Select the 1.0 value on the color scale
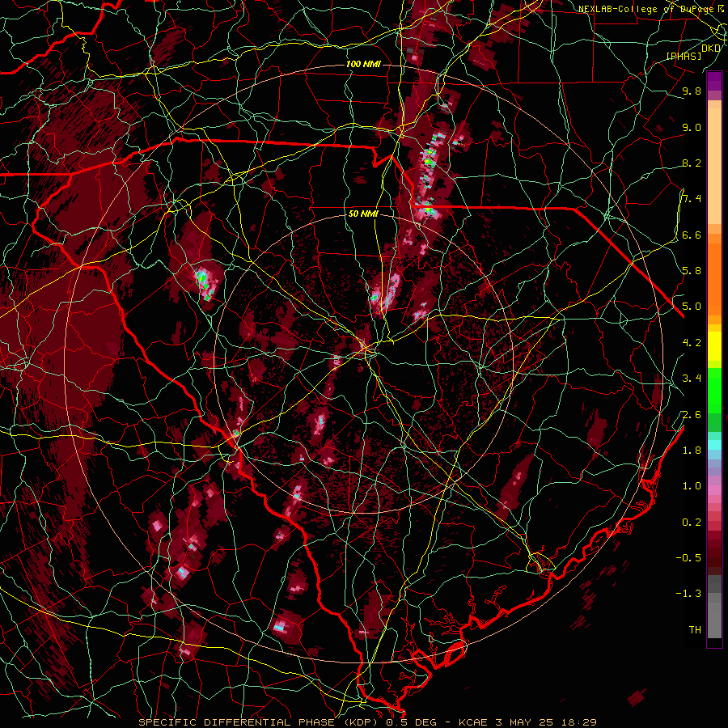The height and width of the screenshot is (728, 728). (692, 486)
